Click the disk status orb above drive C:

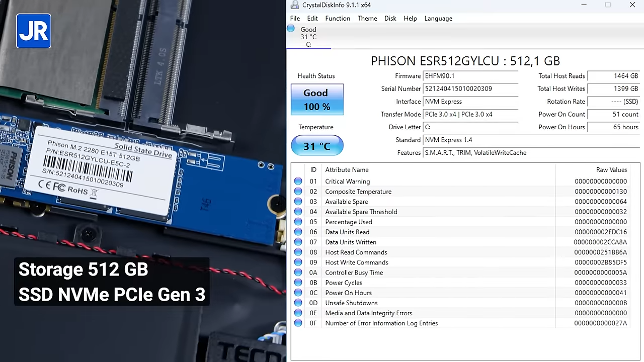291,29
